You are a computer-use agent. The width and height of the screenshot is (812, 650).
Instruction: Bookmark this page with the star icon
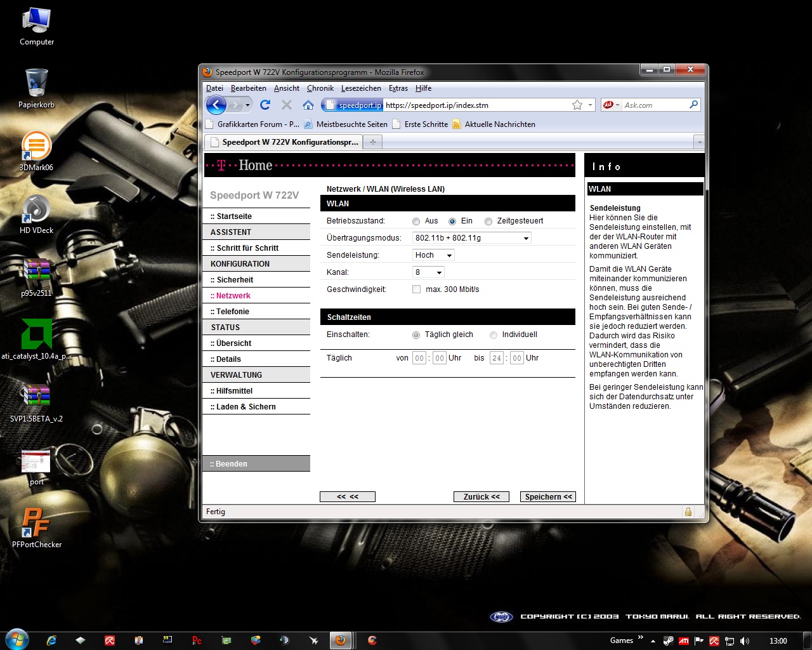coord(577,105)
